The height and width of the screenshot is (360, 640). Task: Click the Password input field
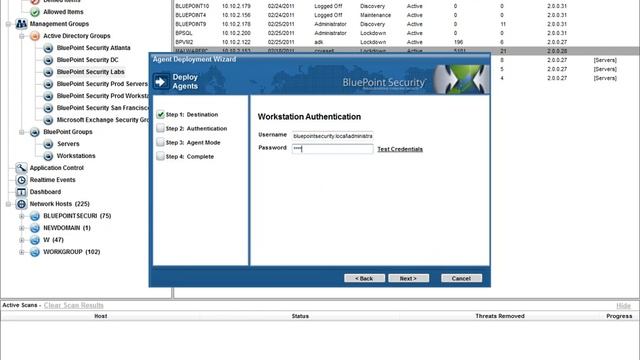332,149
